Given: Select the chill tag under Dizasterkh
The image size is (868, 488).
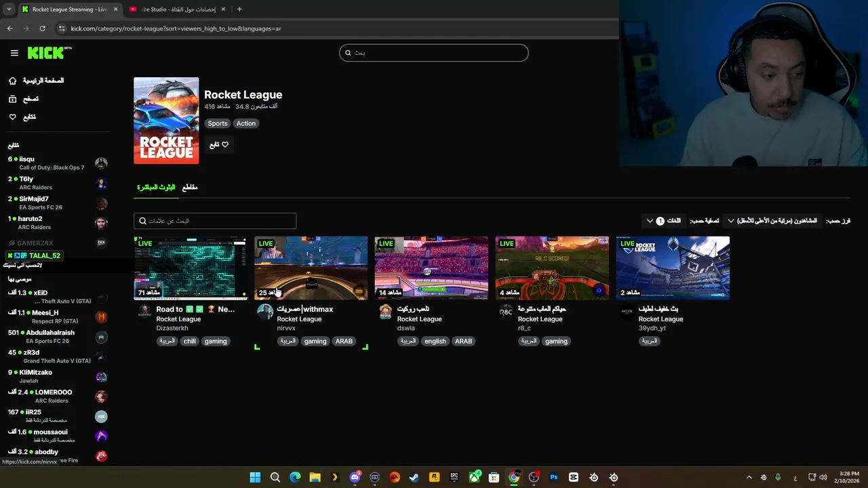Looking at the screenshot, I should [x=189, y=342].
